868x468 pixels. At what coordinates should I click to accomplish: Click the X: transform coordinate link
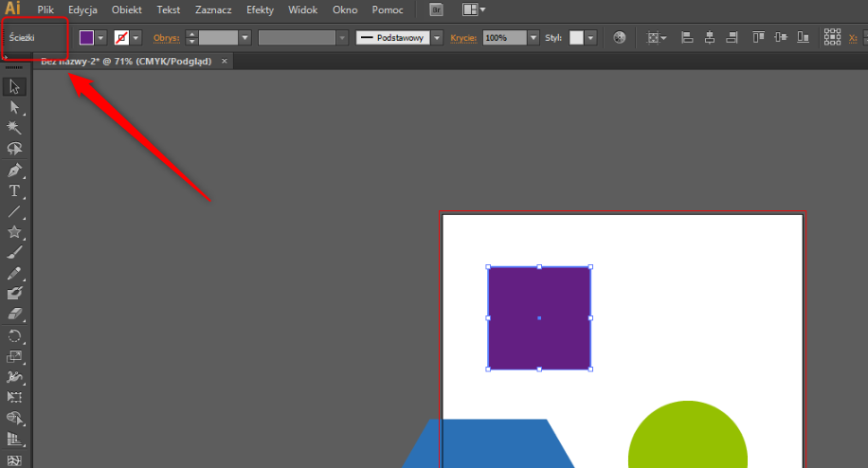click(x=853, y=38)
